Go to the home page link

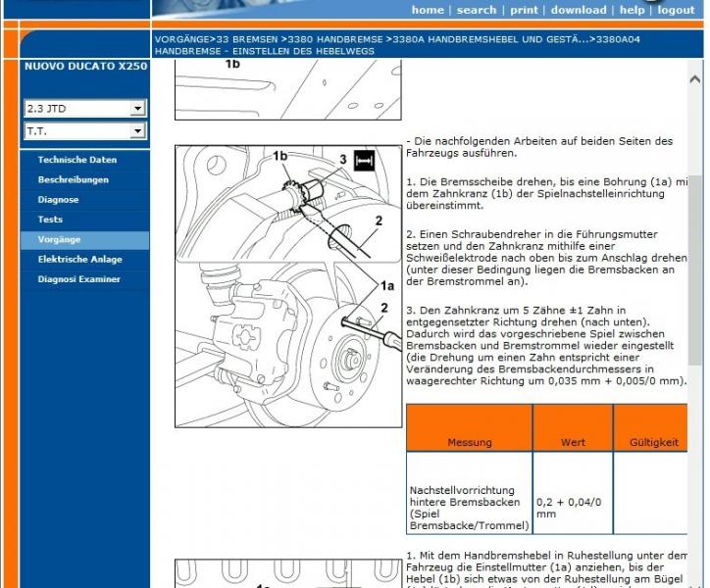pyautogui.click(x=428, y=10)
